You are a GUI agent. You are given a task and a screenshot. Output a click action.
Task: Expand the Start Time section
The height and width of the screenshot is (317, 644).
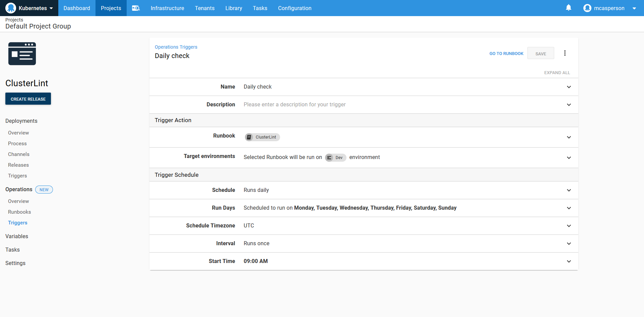pyautogui.click(x=569, y=261)
